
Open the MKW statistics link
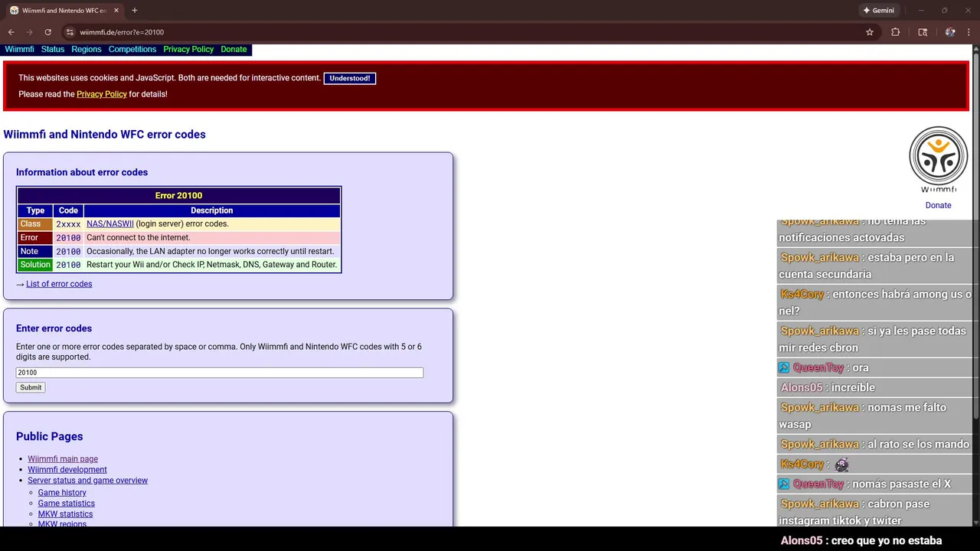(65, 514)
